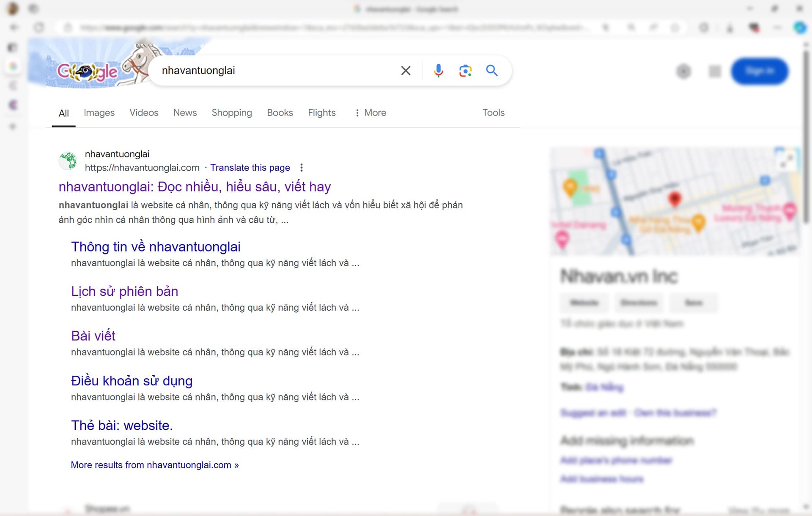Click inside the nhavantuonglai search field
Screen dimensions: 812x516
pyautogui.click(x=277, y=71)
